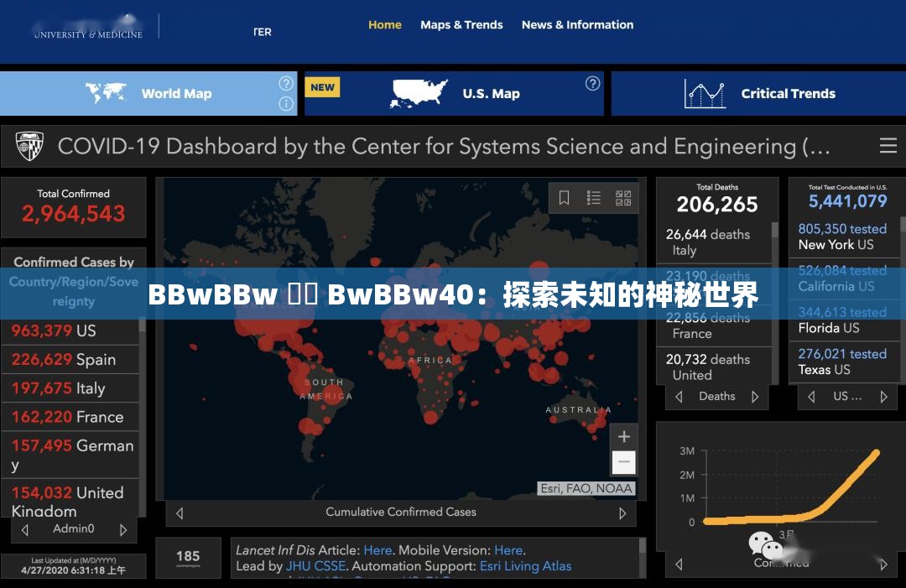Viewport: 906px width, 588px height.
Task: Go to previous US testing panel page
Action: click(x=811, y=397)
